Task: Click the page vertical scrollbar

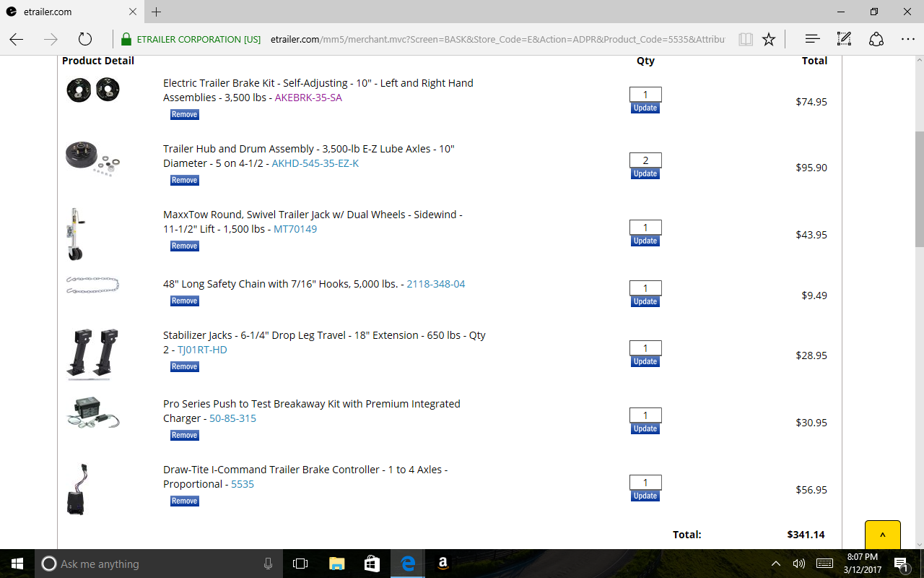Action: 919,189
